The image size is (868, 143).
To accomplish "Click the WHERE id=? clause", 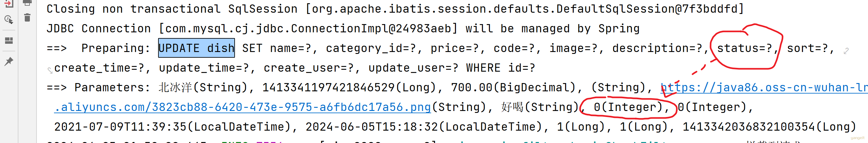I will [x=500, y=68].
